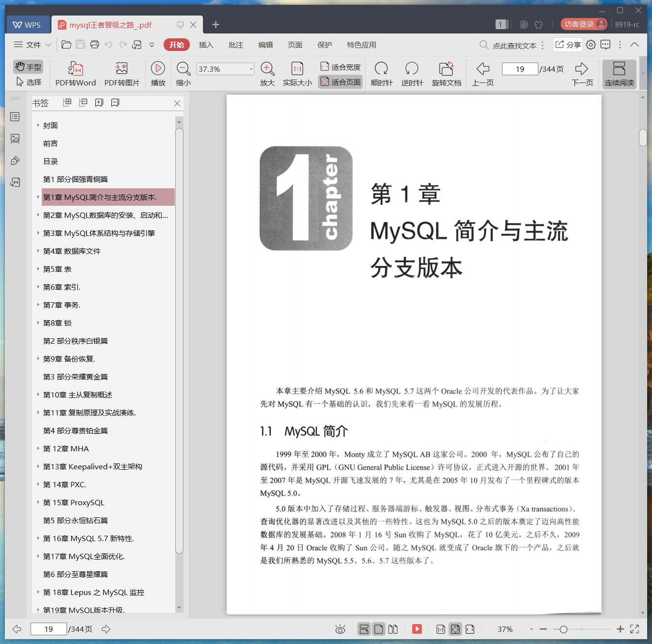652x644 pixels.
Task: Close the bookmarks panel
Action: click(177, 103)
